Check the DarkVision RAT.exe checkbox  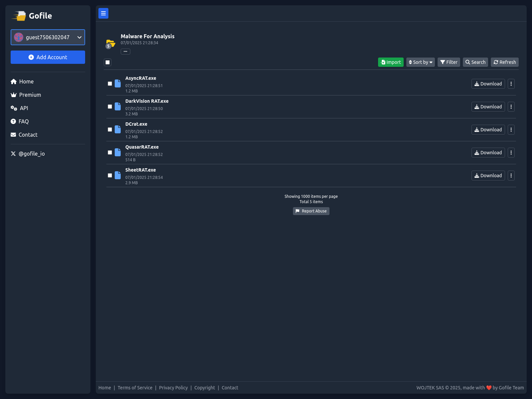click(x=110, y=107)
